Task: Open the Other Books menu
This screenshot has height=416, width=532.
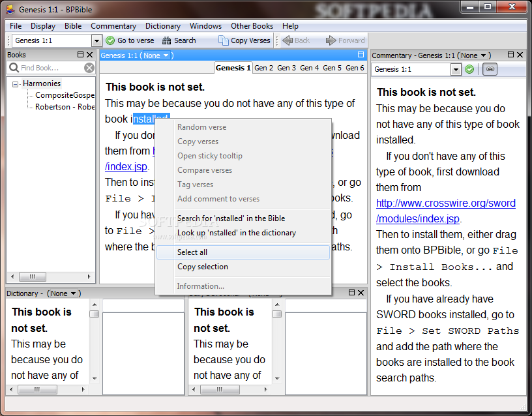Action: tap(252, 26)
